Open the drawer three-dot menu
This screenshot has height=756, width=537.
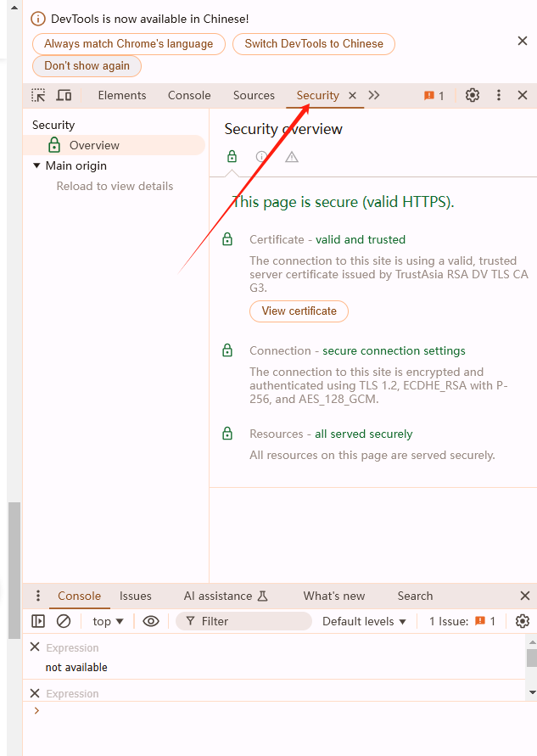click(38, 596)
